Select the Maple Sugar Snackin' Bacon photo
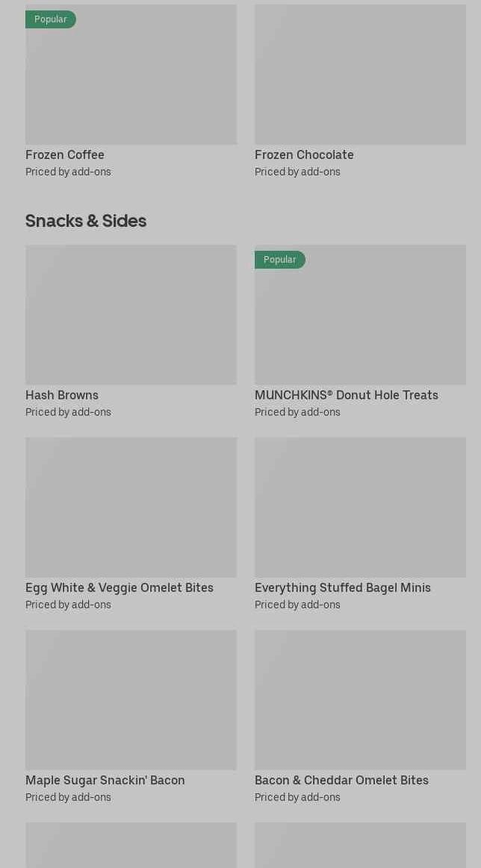This screenshot has width=481, height=868. tap(131, 700)
